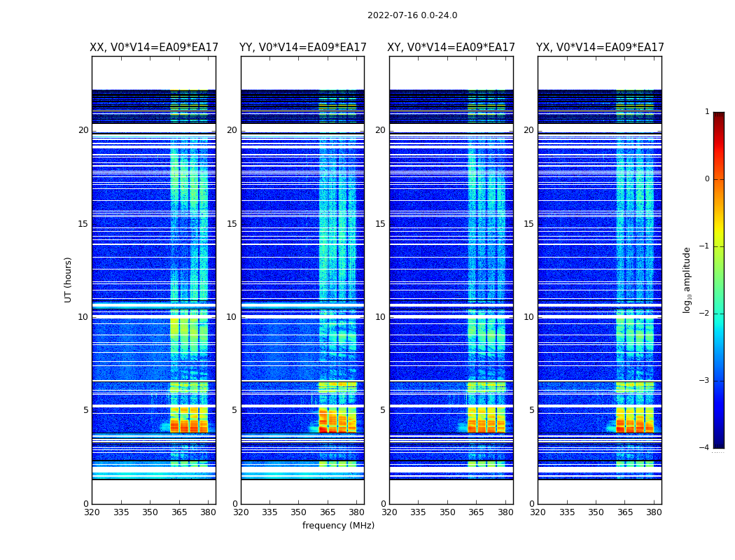This screenshot has width=735, height=560.
Task: Click the 15 hour tick beside XY panel
Action: click(x=380, y=224)
